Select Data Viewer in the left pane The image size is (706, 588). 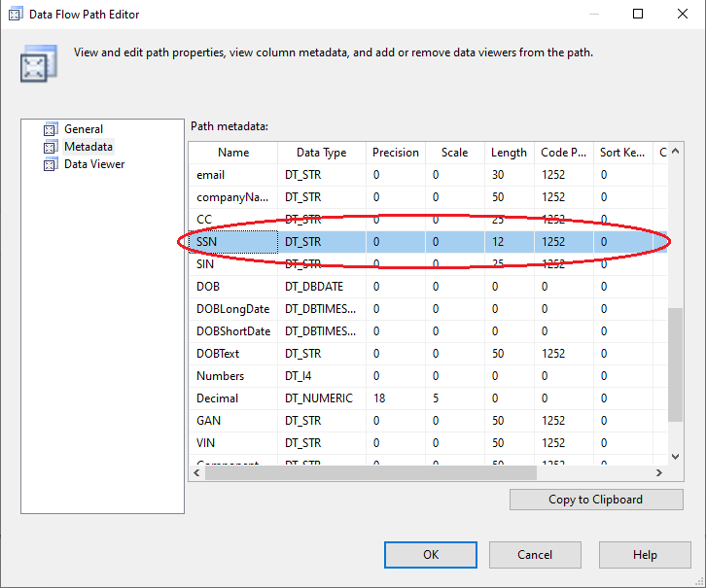tap(94, 164)
